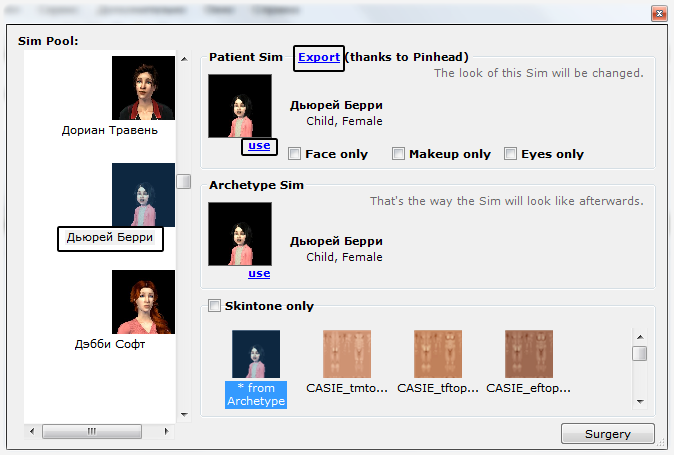Pick the CASIE_eftop skintone thumbnail
The image size is (674, 455).
point(529,355)
